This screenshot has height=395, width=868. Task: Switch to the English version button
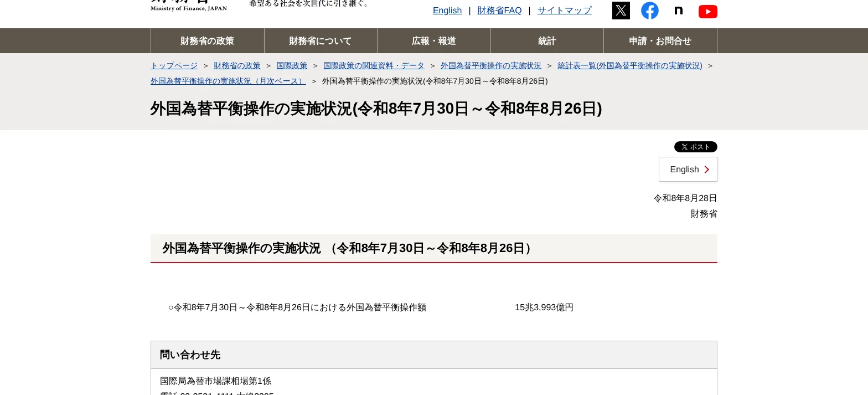click(x=688, y=170)
